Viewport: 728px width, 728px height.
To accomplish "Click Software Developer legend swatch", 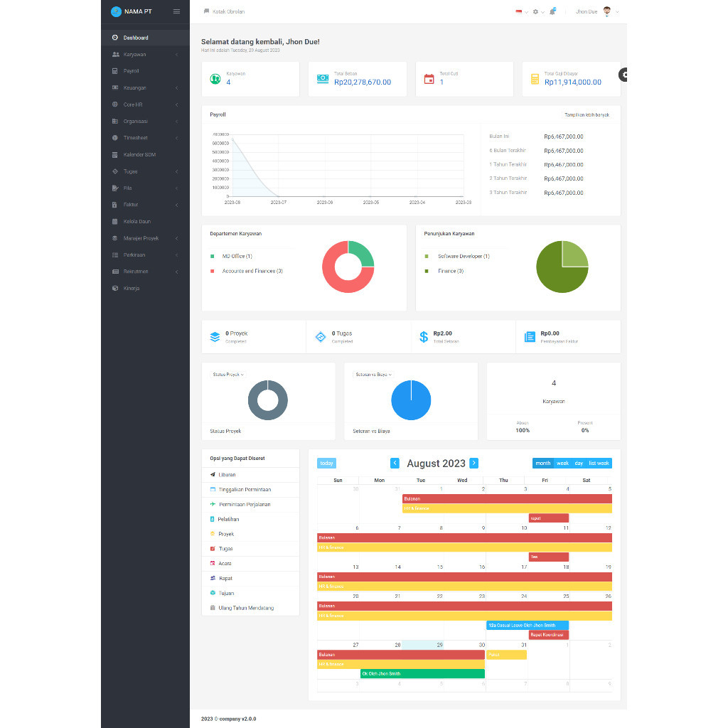I will coord(427,256).
